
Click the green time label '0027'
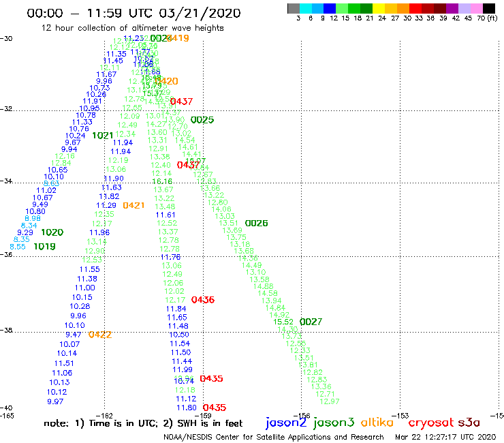311,322
